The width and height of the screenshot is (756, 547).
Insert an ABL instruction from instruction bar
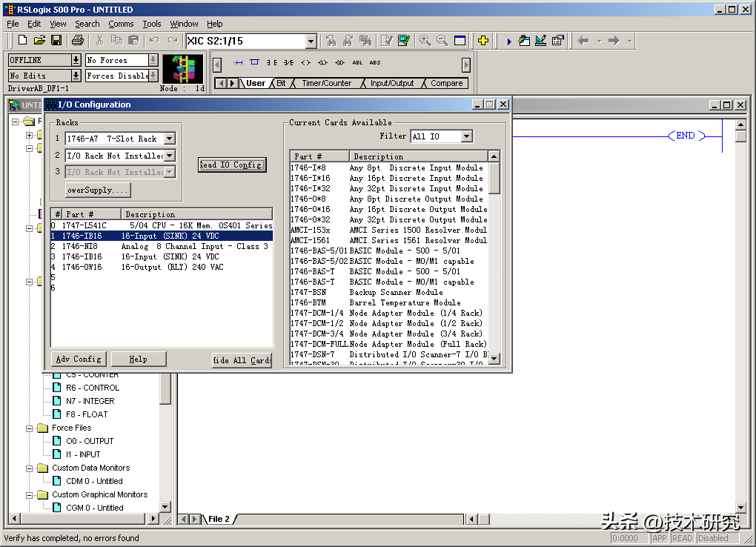tap(357, 63)
